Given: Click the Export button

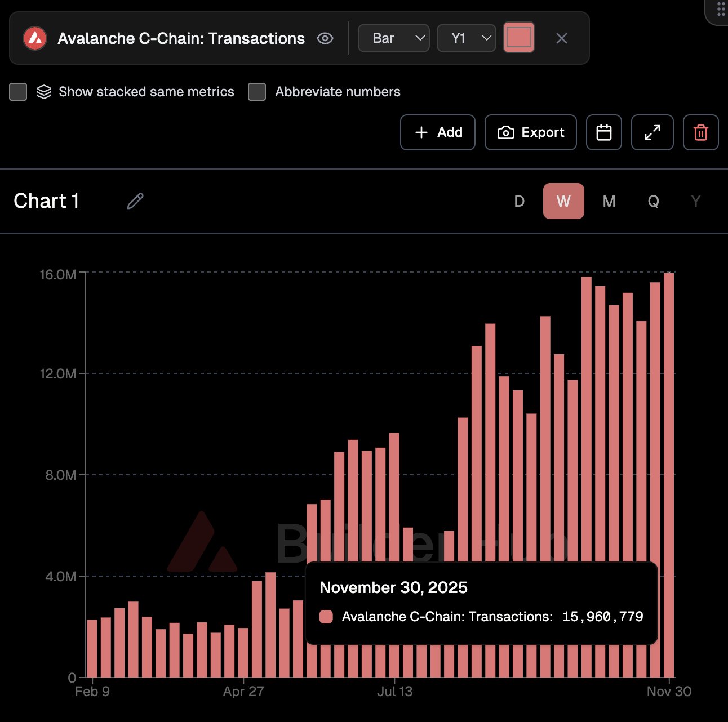Looking at the screenshot, I should [x=531, y=132].
